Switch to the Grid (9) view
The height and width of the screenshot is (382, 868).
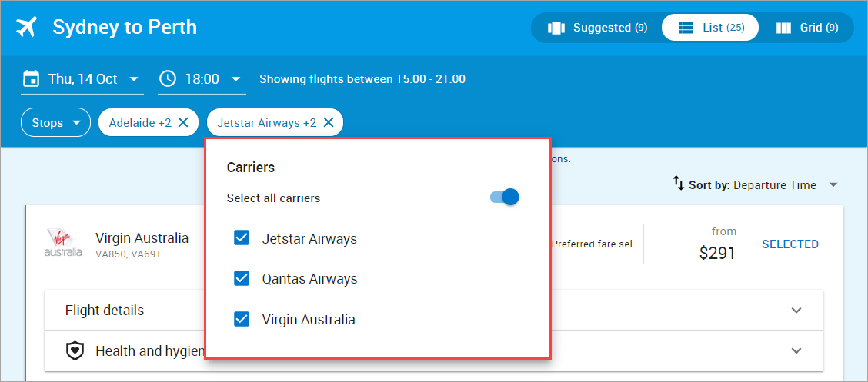(x=807, y=28)
